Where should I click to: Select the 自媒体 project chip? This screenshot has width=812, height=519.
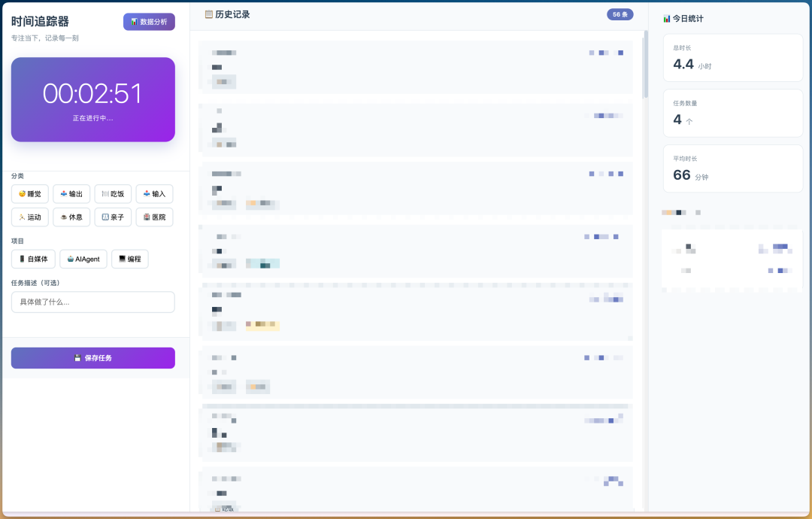pyautogui.click(x=34, y=259)
